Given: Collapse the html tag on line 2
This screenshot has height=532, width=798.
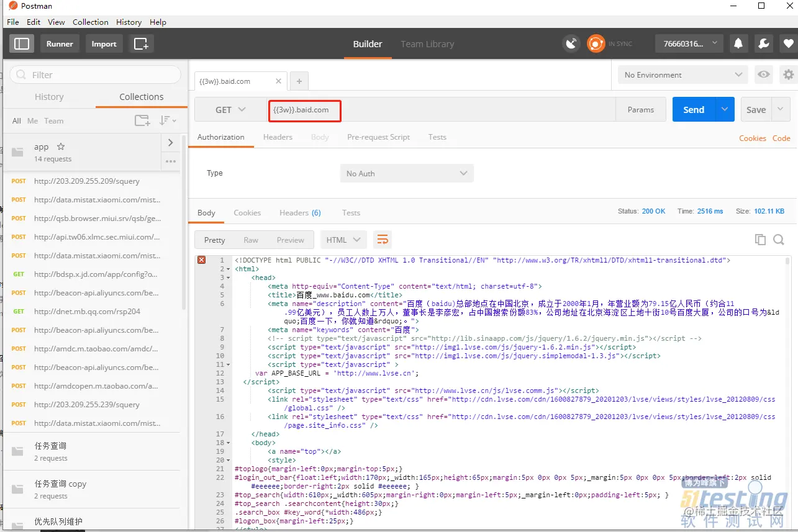Looking at the screenshot, I should 229,269.
